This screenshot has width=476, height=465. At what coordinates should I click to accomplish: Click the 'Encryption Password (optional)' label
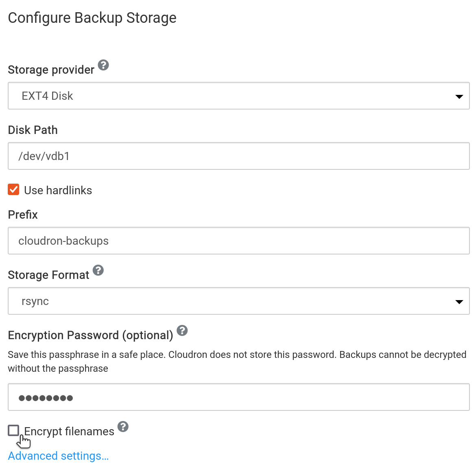point(90,336)
